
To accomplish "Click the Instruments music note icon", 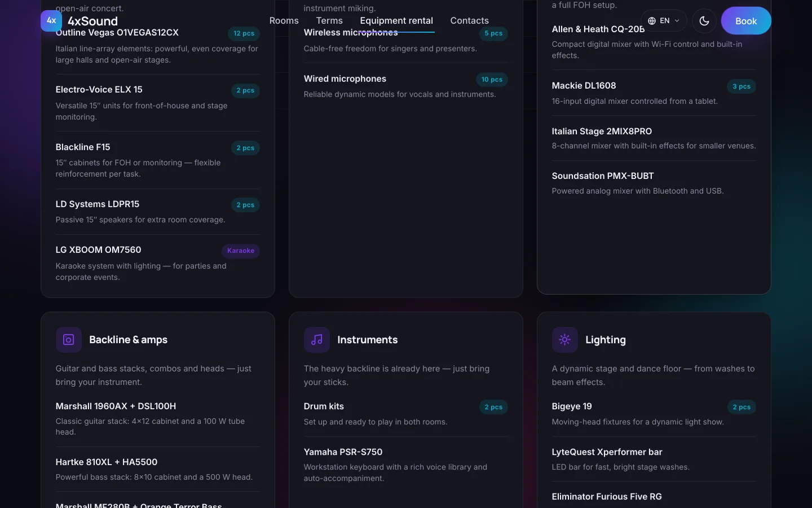I will (317, 340).
